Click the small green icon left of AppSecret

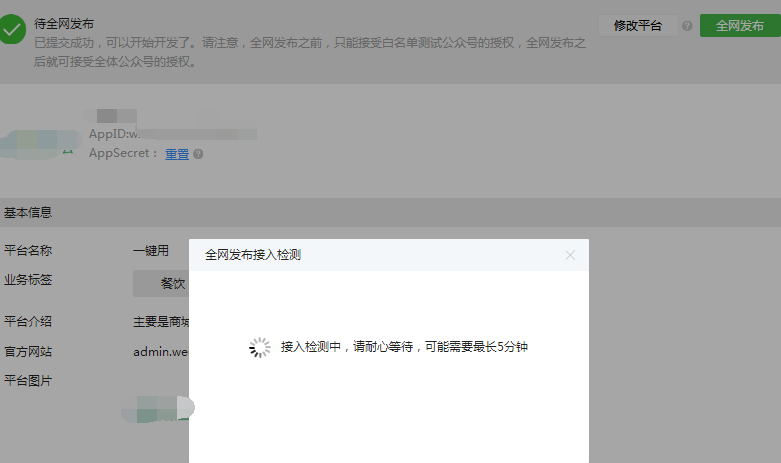pyautogui.click(x=68, y=152)
